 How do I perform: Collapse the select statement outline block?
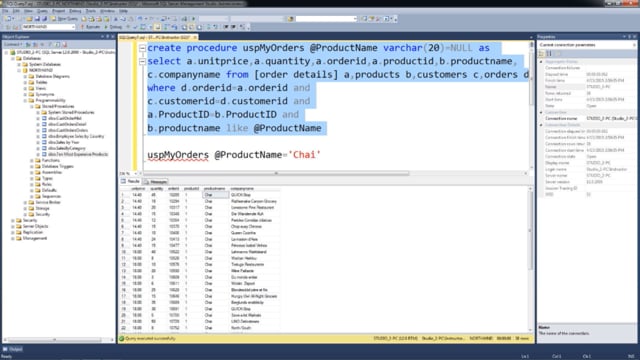(x=142, y=62)
